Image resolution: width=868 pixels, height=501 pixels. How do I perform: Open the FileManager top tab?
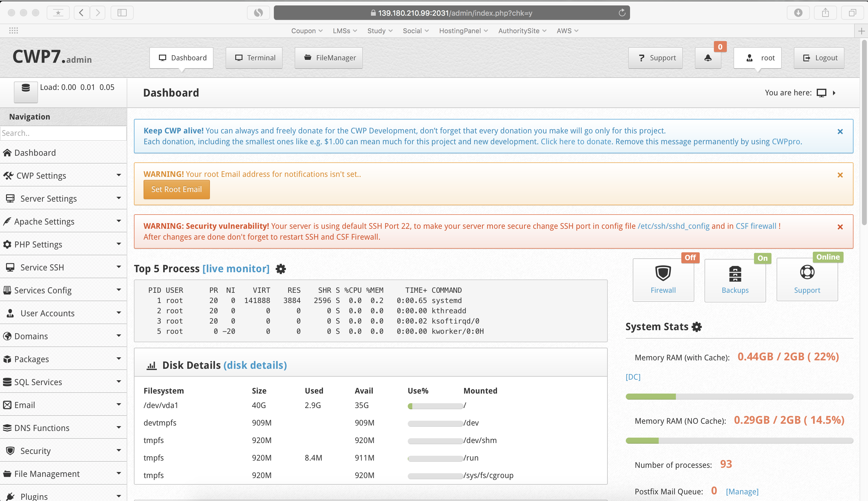(x=329, y=58)
